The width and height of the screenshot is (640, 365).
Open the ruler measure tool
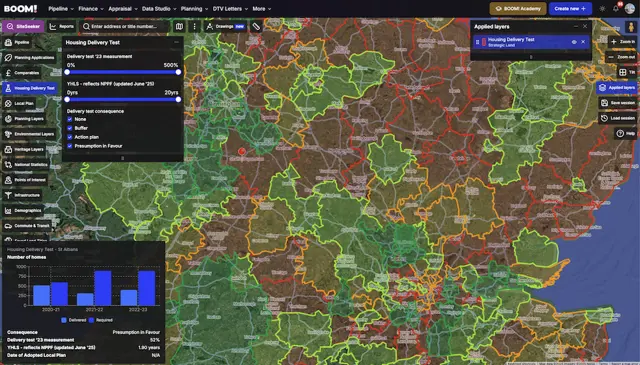tap(256, 27)
